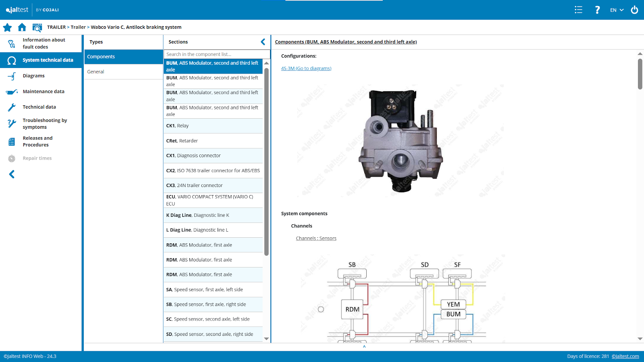The image size is (644, 362).
Task: Open Channels : Sensors link
Action: pos(316,239)
